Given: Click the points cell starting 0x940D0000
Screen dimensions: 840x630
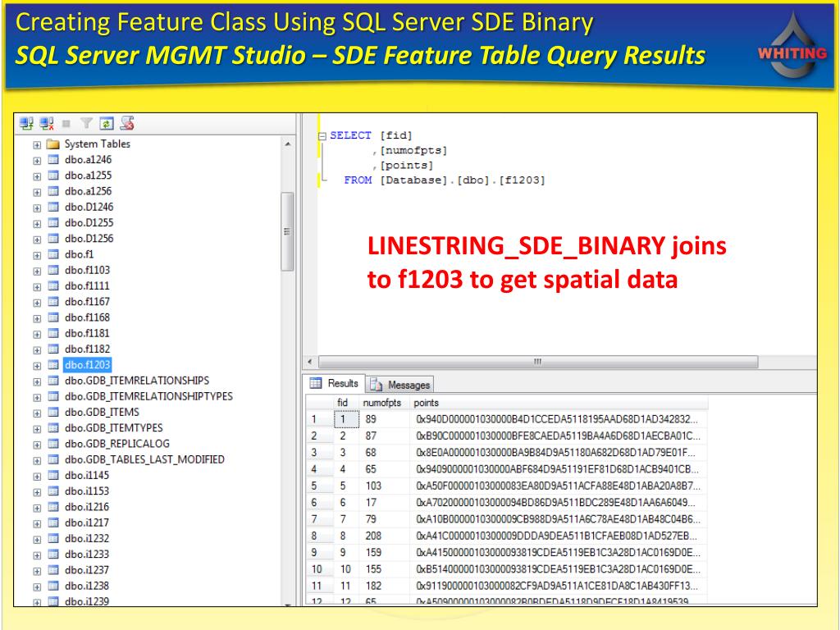Looking at the screenshot, I should pos(559,419).
